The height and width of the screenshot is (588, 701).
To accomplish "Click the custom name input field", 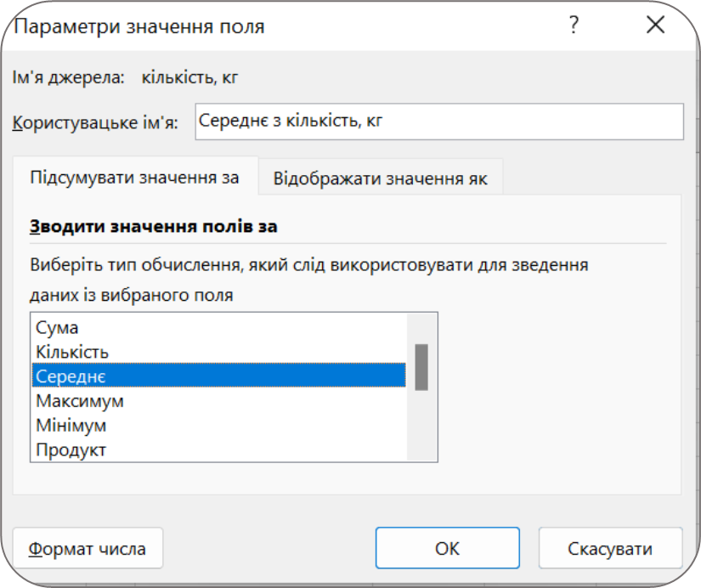I will tap(438, 122).
